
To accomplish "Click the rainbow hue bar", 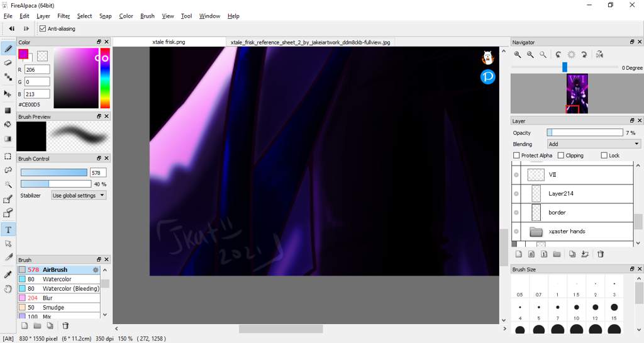I will point(105,78).
